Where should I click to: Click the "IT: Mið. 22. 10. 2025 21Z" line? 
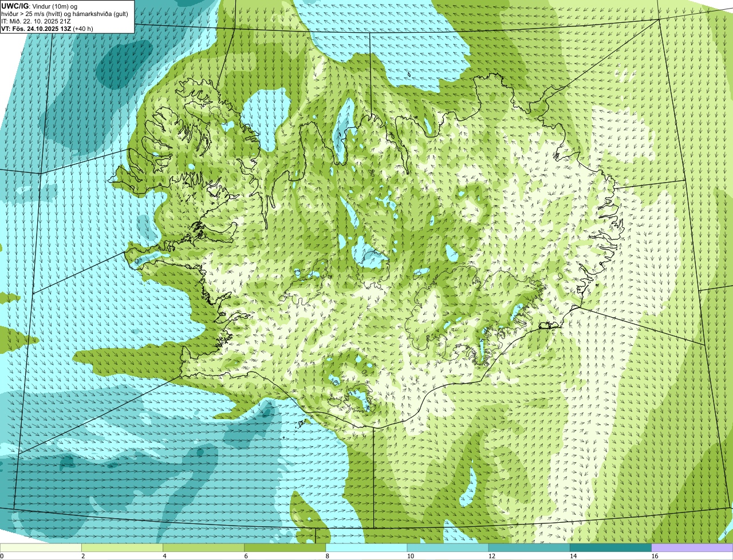[x=36, y=21]
